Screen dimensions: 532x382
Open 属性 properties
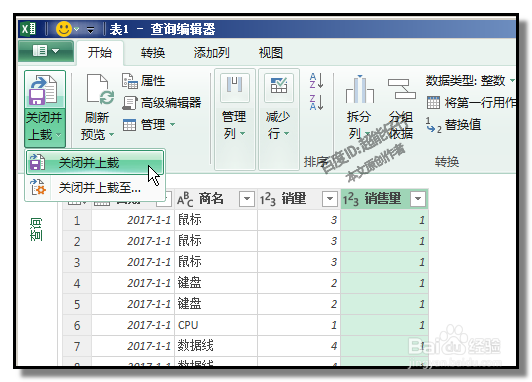point(143,81)
